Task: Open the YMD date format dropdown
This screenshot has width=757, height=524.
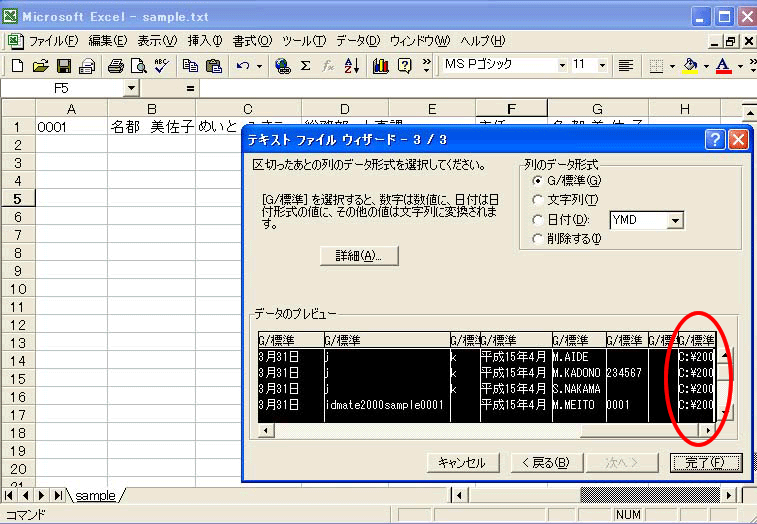Action: tap(675, 221)
